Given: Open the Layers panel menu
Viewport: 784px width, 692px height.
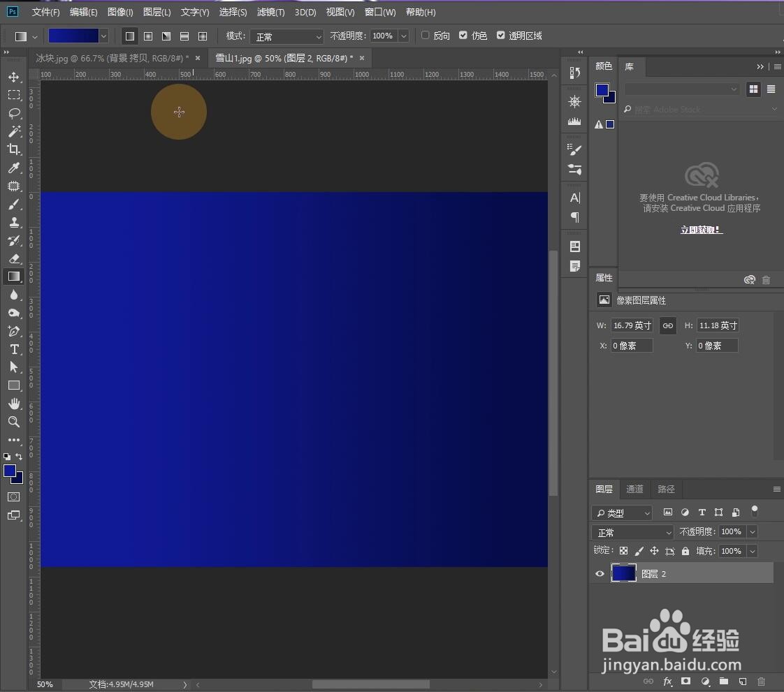Looking at the screenshot, I should coord(776,489).
